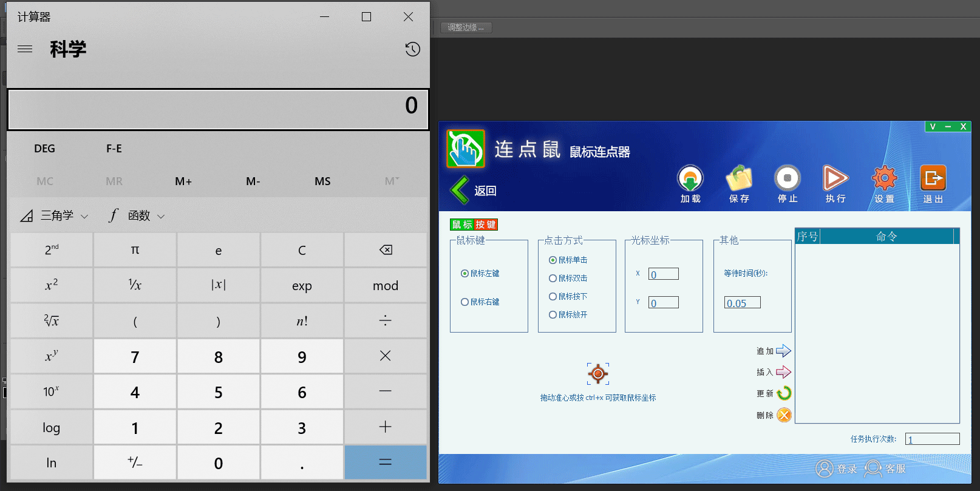The height and width of the screenshot is (491, 980).
Task: Click the 保存 save icon
Action: click(x=739, y=178)
